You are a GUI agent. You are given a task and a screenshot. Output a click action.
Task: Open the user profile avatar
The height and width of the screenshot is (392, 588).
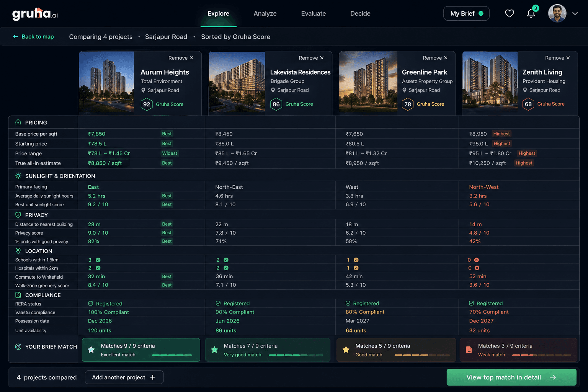[x=557, y=13]
